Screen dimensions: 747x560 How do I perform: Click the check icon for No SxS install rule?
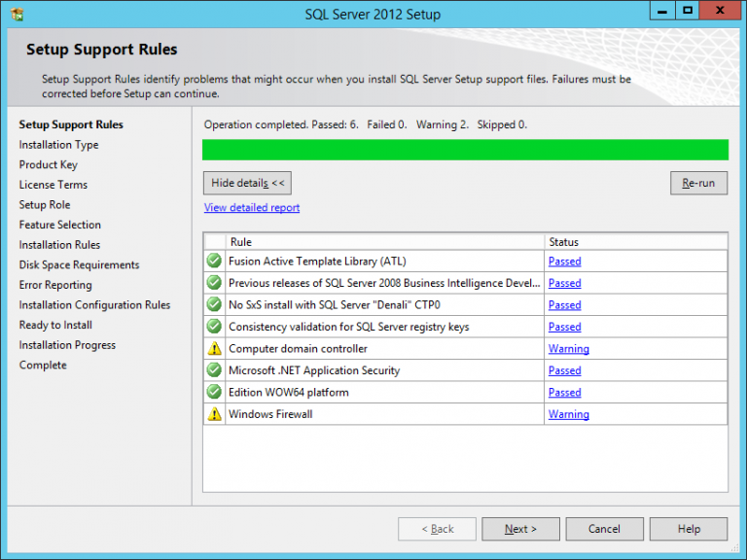214,304
